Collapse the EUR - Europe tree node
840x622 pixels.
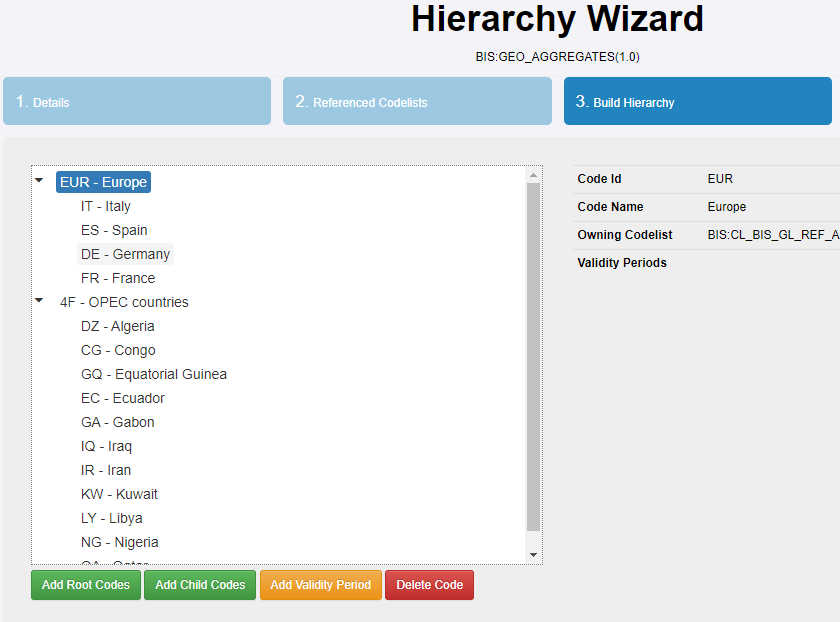point(39,181)
